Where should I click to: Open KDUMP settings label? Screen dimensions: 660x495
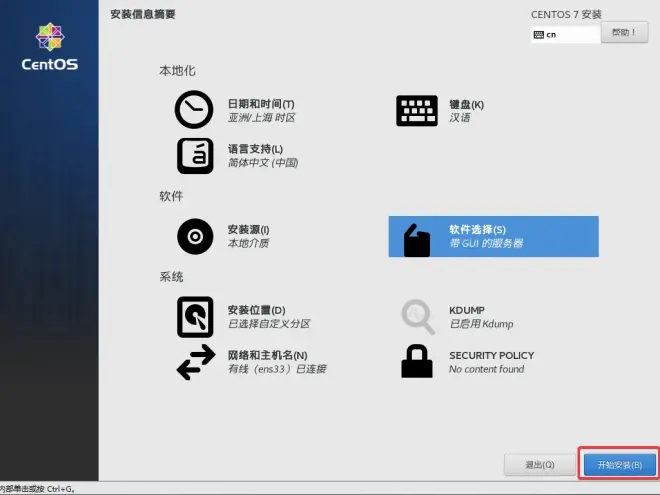pyautogui.click(x=467, y=310)
